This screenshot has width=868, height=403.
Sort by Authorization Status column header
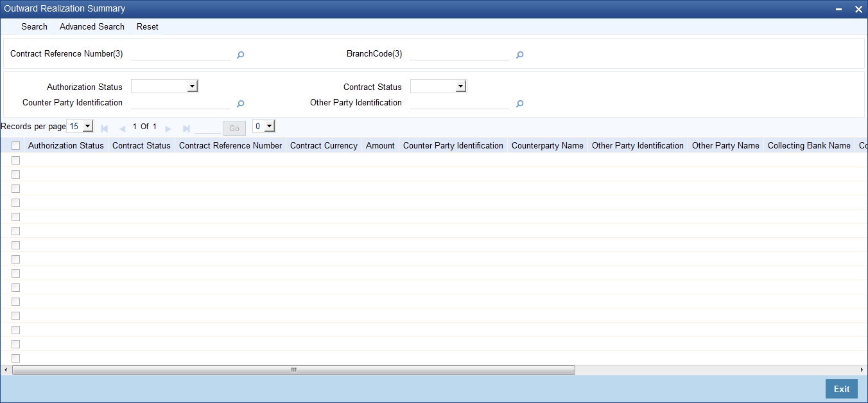[66, 146]
